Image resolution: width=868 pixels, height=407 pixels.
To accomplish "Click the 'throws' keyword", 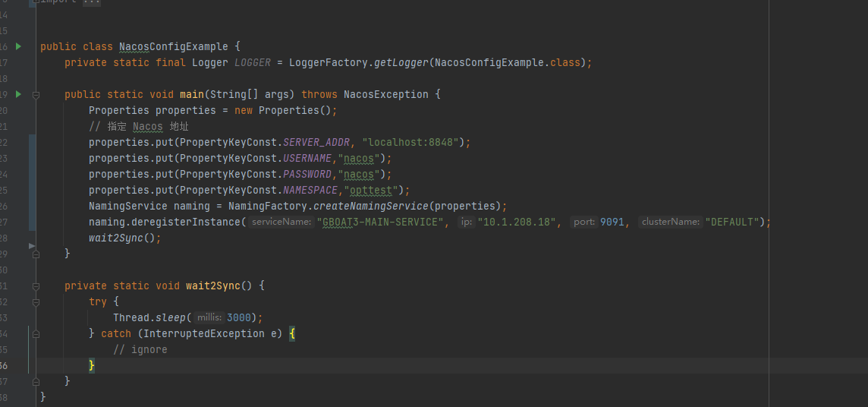I will pyautogui.click(x=319, y=95).
